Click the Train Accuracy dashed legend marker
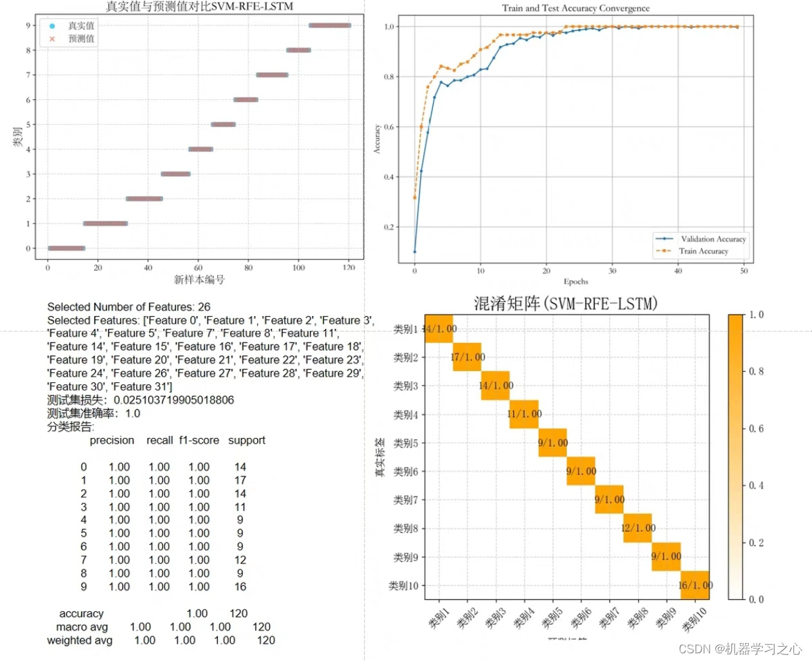 click(664, 251)
